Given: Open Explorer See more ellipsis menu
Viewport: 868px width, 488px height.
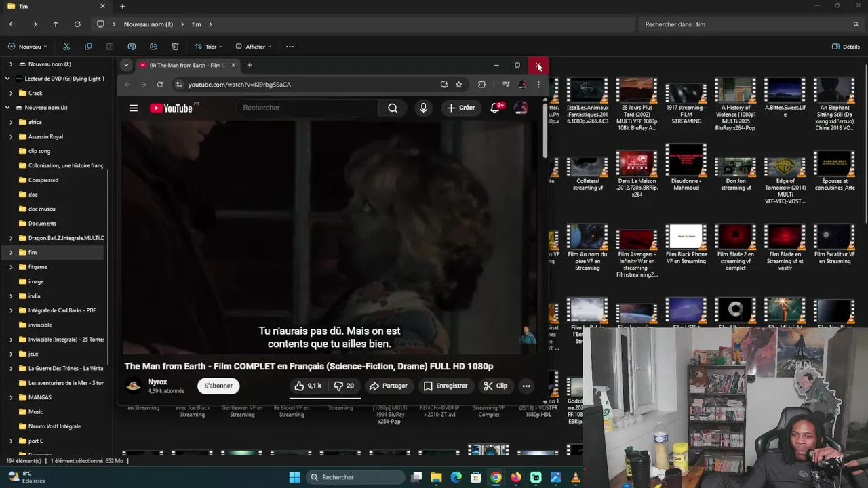Looking at the screenshot, I should tap(290, 47).
